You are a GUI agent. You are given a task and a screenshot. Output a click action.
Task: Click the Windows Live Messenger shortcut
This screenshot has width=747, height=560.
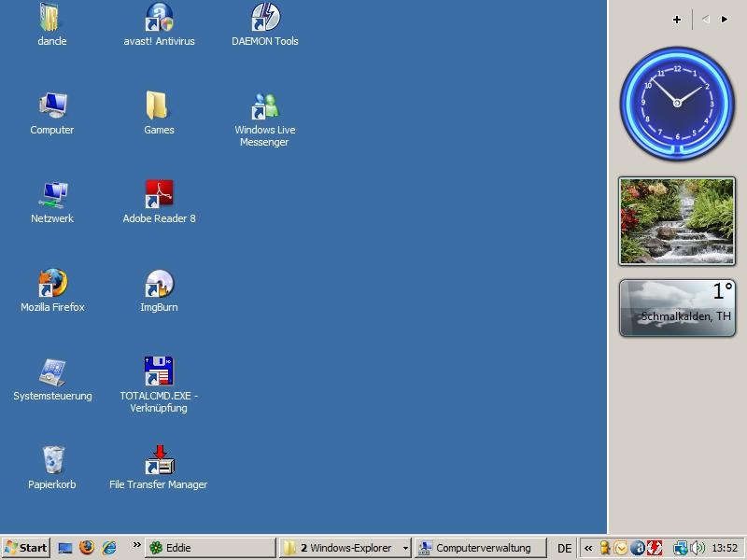[265, 105]
